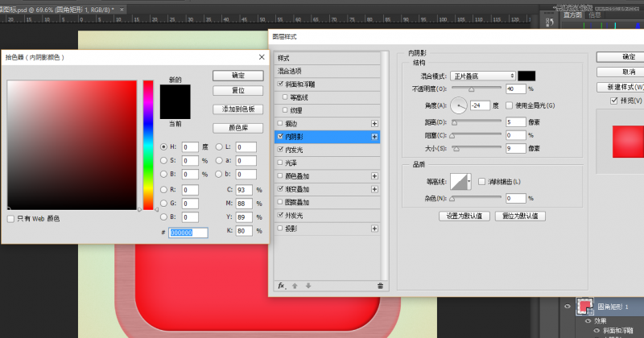Screen dimensions: 644x338
Task: Click the angle dial control
Action: (x=459, y=105)
